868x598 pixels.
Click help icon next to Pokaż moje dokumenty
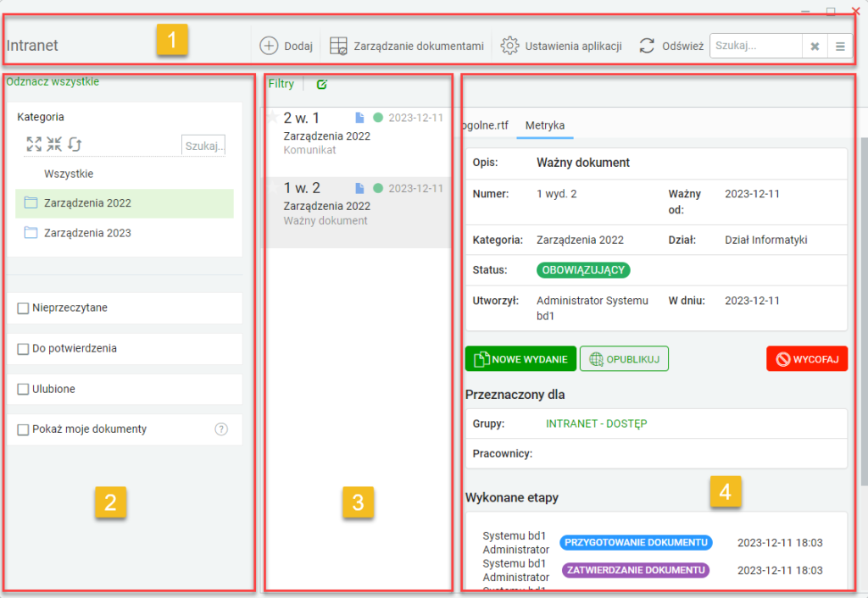tap(221, 429)
